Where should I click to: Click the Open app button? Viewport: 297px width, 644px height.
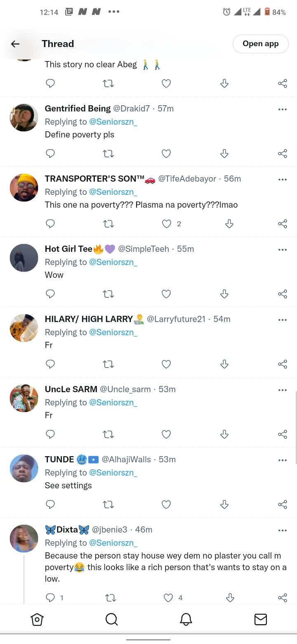(x=261, y=44)
